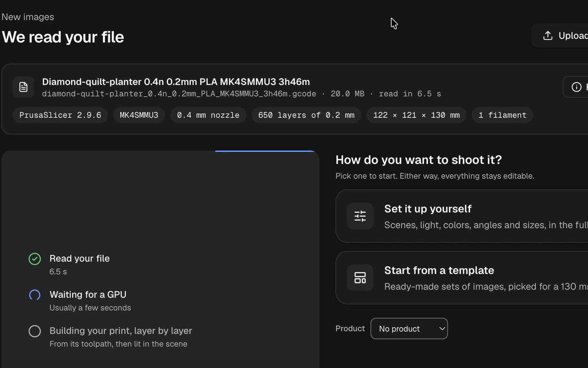Click the blue loading progress bar
This screenshot has height=368, width=588.
tap(266, 151)
